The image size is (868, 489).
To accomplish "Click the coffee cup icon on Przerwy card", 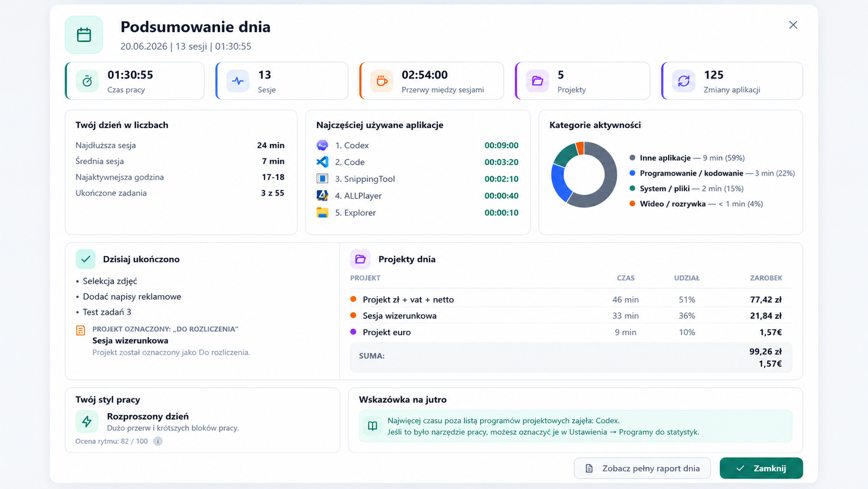I will 382,81.
